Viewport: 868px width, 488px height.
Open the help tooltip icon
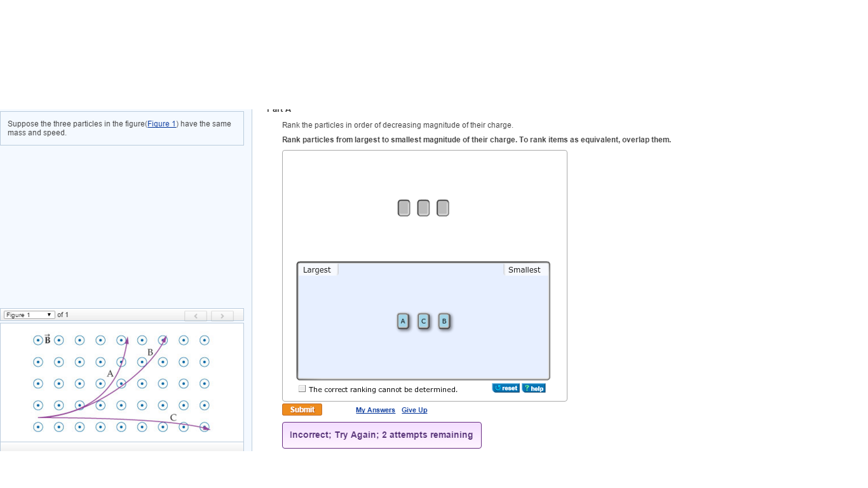coord(534,388)
